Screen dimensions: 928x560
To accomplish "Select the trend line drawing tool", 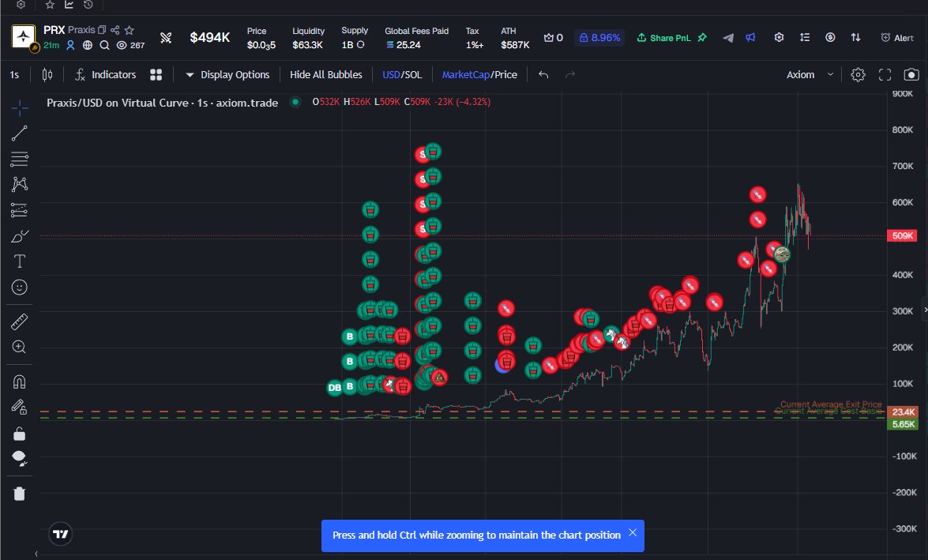I will point(20,133).
